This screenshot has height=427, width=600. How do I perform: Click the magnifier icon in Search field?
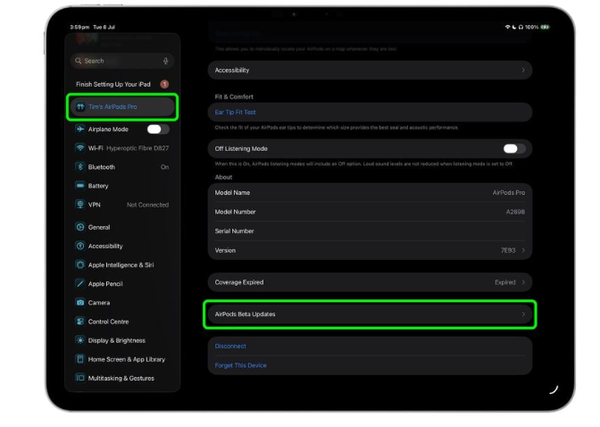[x=78, y=61]
